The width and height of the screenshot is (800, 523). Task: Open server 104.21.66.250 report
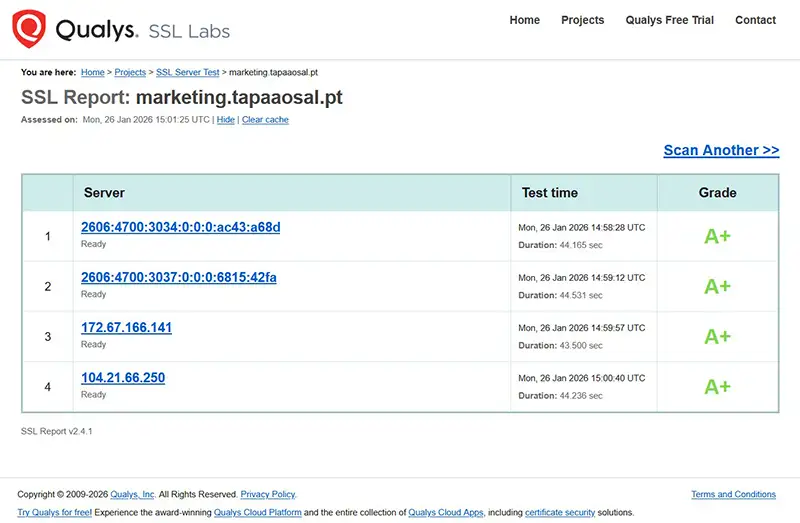pos(123,378)
